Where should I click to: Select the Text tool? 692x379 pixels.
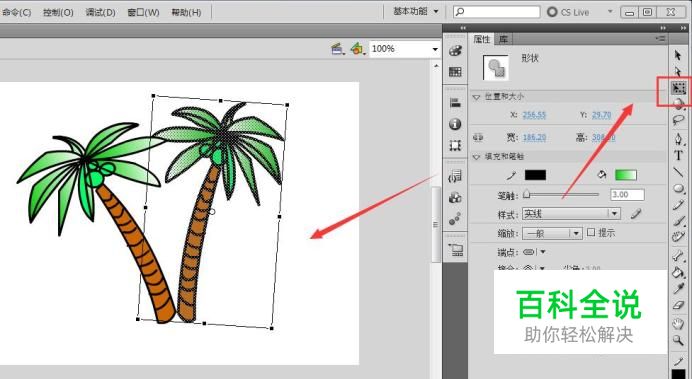(x=678, y=155)
